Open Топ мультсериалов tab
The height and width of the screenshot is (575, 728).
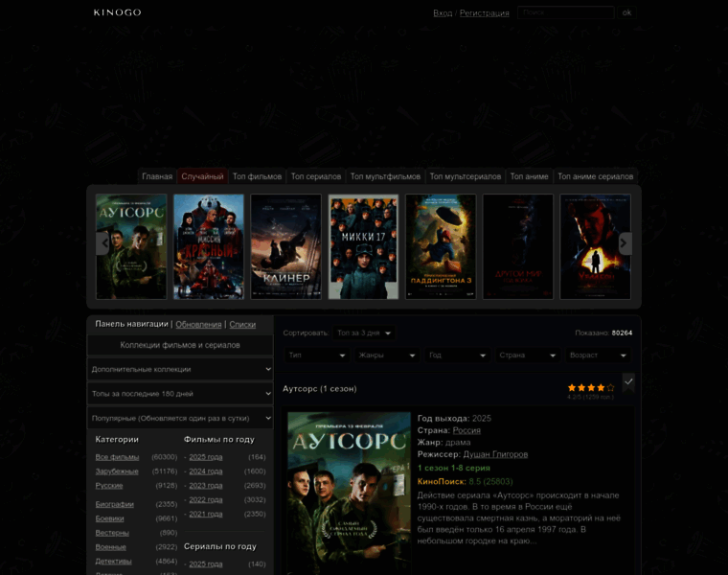466,176
